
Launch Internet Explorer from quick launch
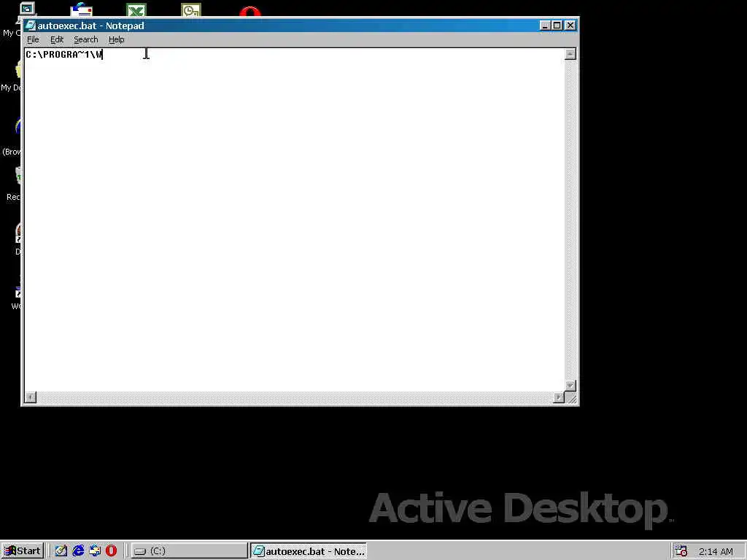(78, 551)
